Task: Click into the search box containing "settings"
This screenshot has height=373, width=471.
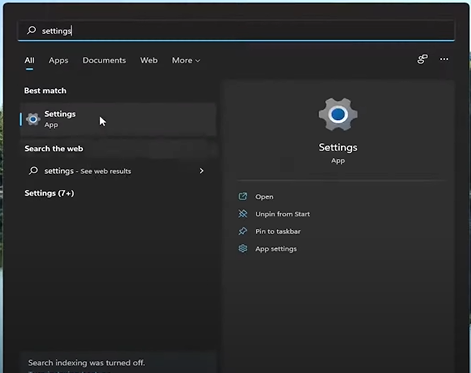Action: click(236, 31)
